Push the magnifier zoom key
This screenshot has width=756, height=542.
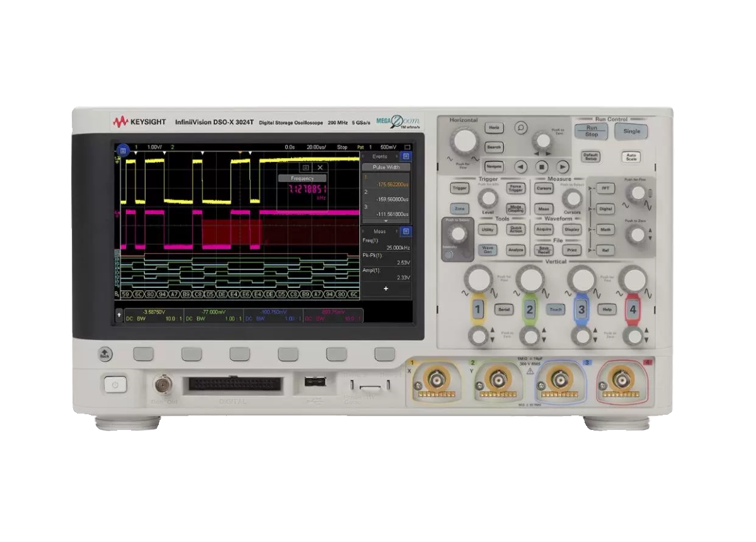(520, 128)
